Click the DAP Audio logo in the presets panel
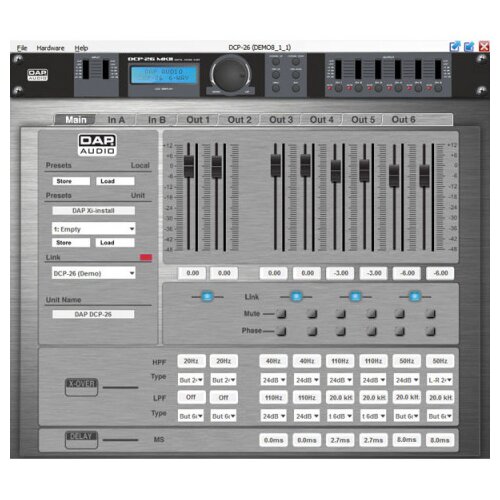Screen dimensions: 500x500 click(x=97, y=145)
